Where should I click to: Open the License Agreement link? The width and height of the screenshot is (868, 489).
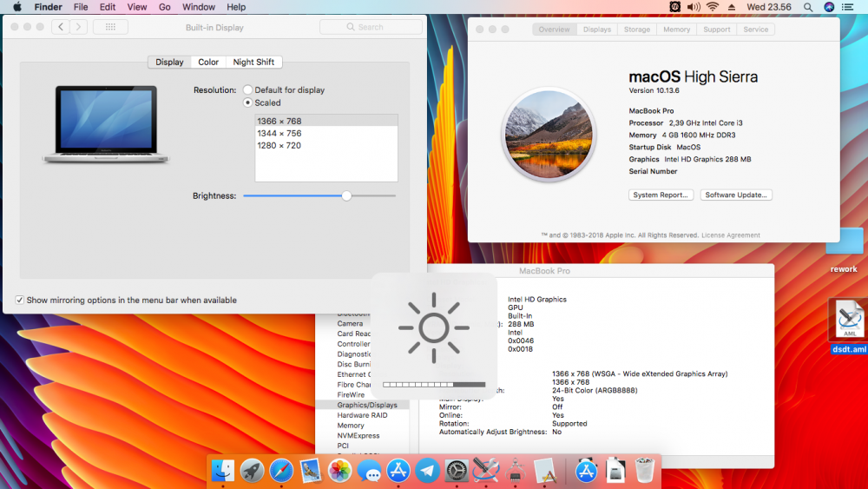731,235
